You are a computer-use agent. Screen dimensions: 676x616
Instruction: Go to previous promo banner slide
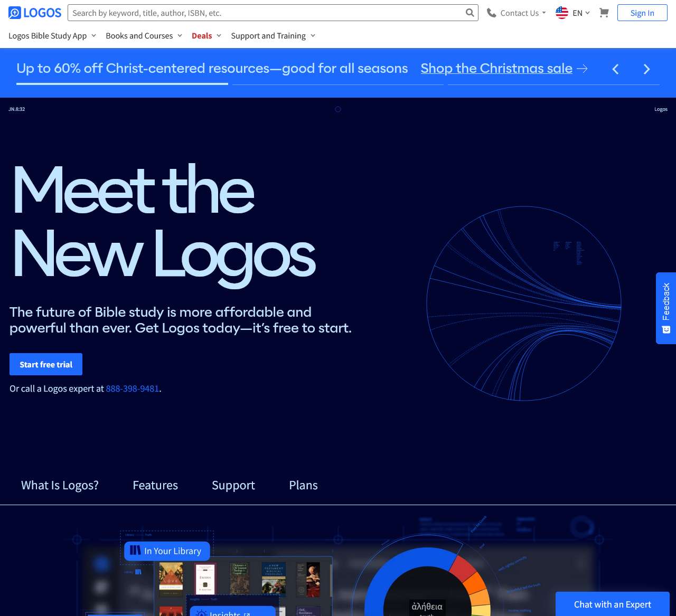(x=615, y=69)
